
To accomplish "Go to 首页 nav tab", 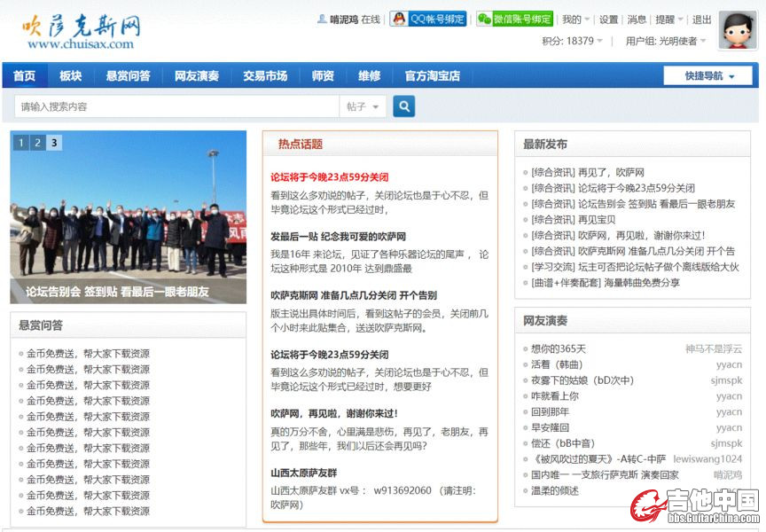I will tap(25, 75).
